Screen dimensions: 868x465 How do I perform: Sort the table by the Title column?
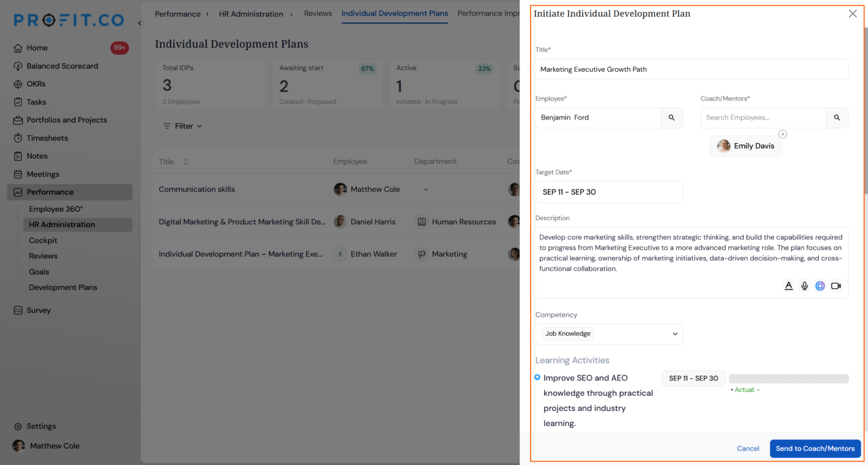(x=186, y=162)
